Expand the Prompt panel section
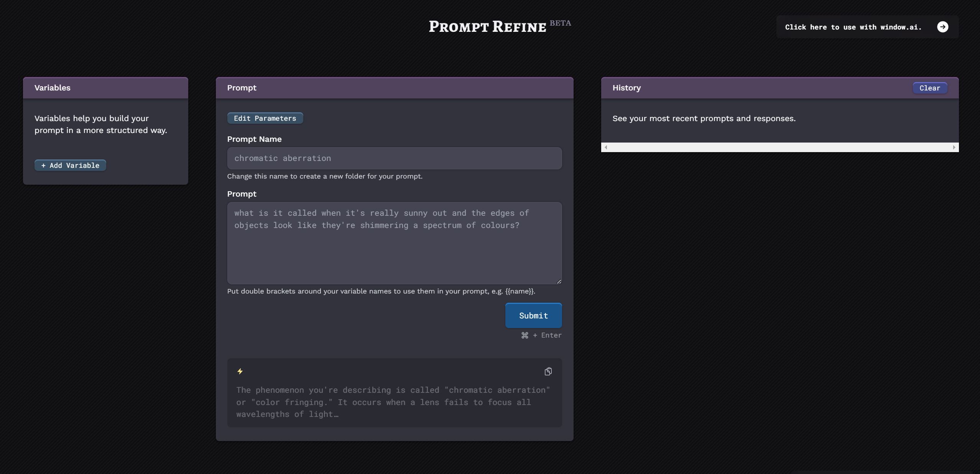This screenshot has width=980, height=474. point(395,87)
